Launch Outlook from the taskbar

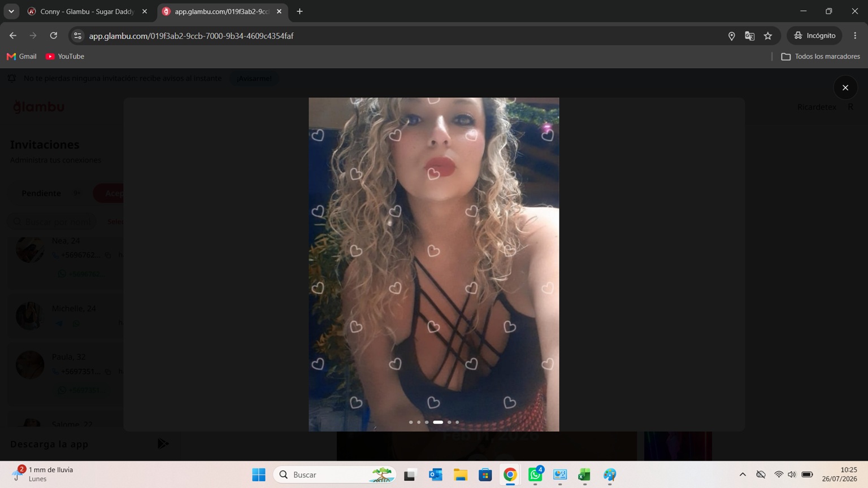click(x=435, y=475)
